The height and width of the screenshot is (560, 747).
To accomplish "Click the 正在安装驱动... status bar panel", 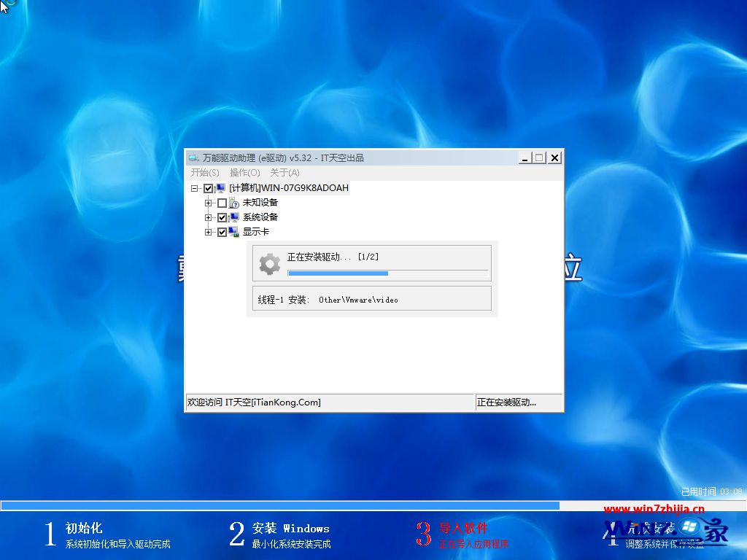I will [x=519, y=402].
